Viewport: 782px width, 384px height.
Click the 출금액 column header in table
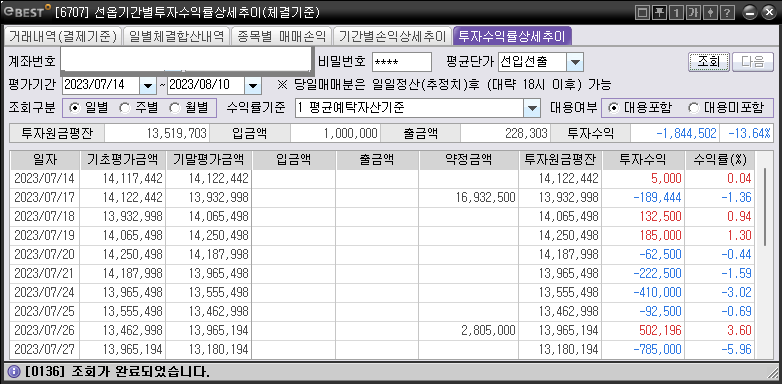(x=378, y=160)
